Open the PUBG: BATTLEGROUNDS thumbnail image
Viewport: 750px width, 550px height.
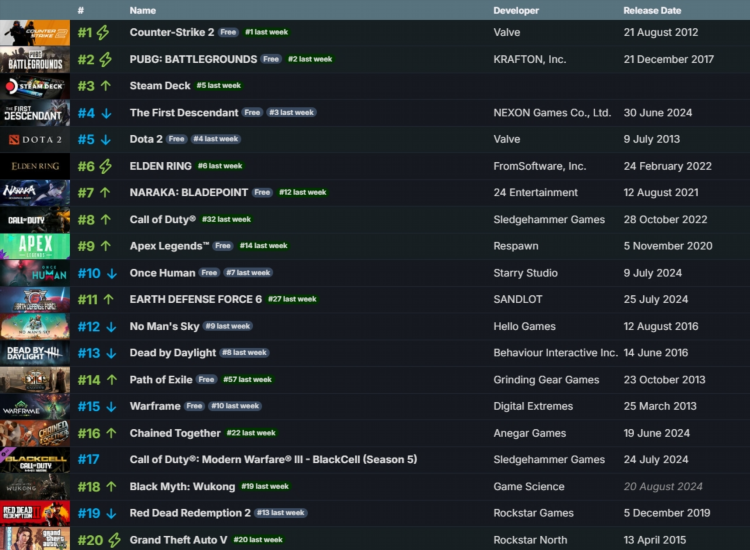coord(35,59)
